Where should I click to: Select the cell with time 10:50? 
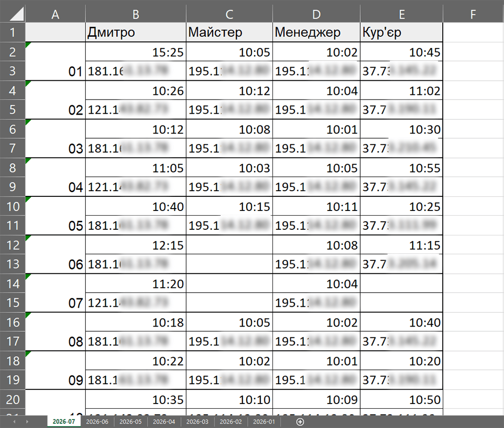coord(402,399)
